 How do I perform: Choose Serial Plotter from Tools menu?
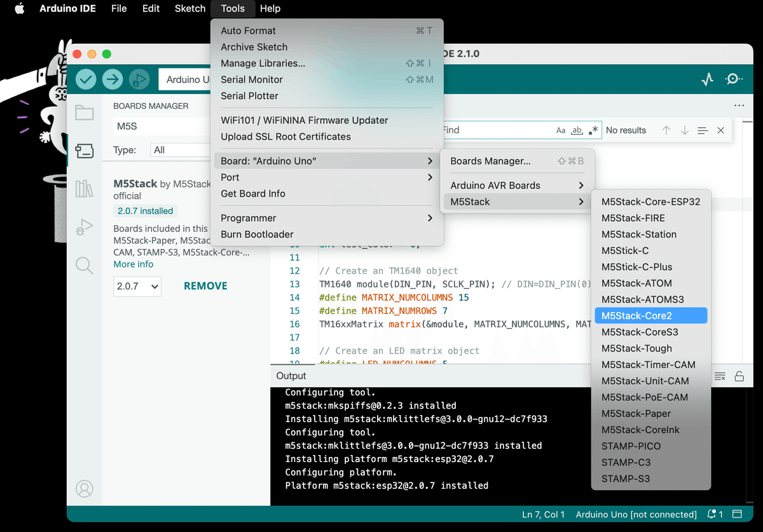[327, 96]
